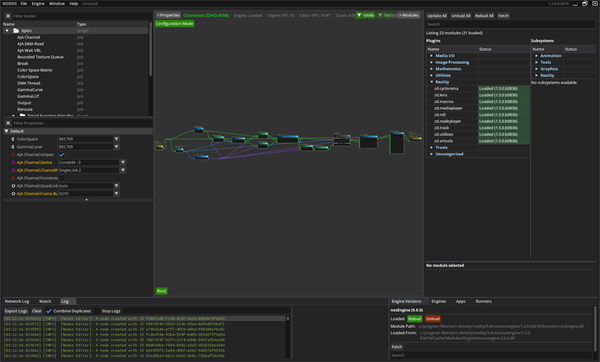Open the ColorSpace REC709 dropdown
Viewport: 600px width, 362px height.
116,139
